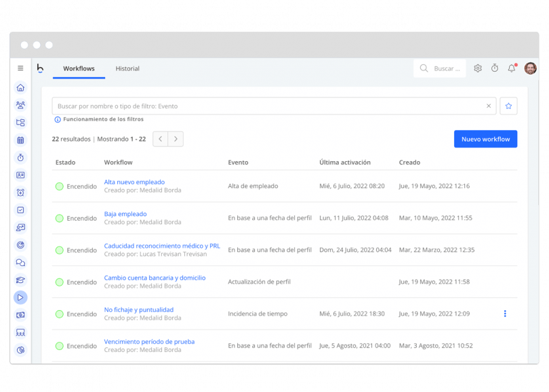Toggle status of Baja empleado workflow

point(60,218)
